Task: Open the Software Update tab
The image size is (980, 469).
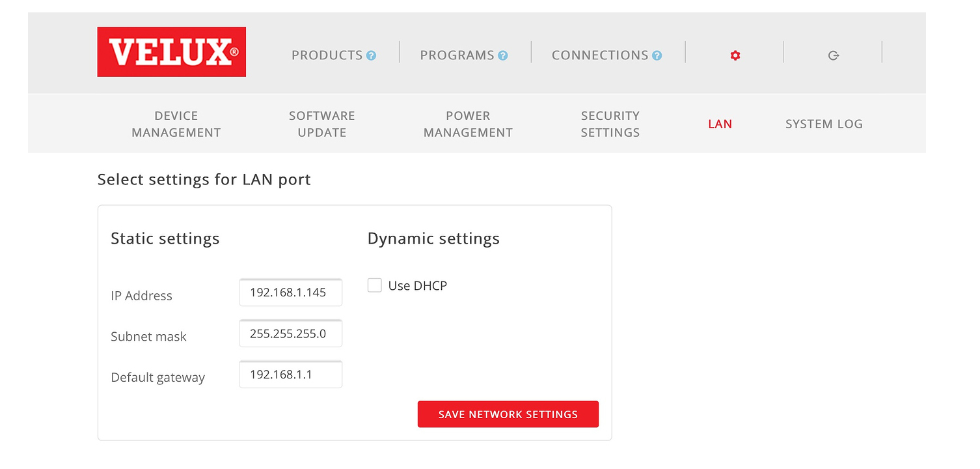Action: pyautogui.click(x=322, y=124)
